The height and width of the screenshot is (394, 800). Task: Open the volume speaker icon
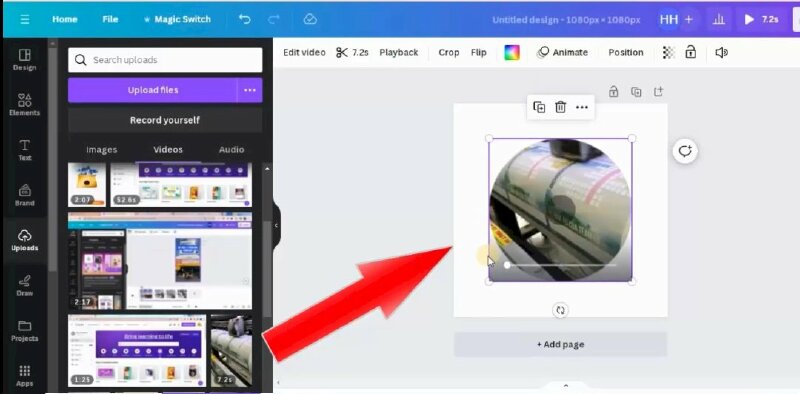(721, 53)
